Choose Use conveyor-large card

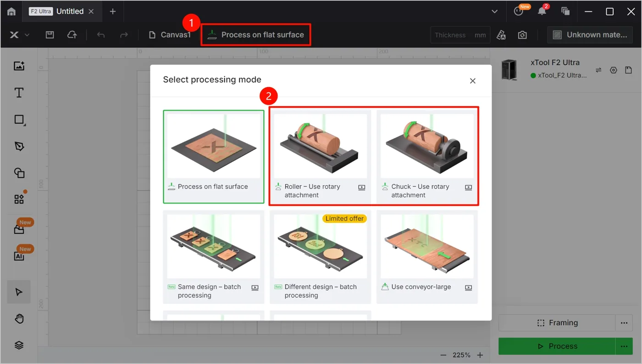(427, 257)
